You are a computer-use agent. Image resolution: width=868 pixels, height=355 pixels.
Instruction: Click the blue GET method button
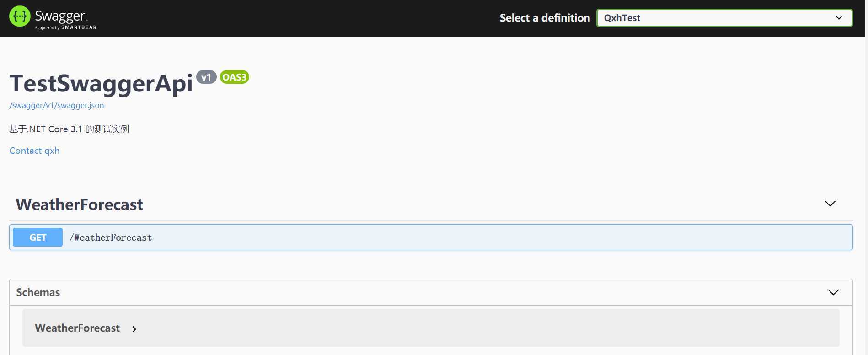tap(38, 237)
